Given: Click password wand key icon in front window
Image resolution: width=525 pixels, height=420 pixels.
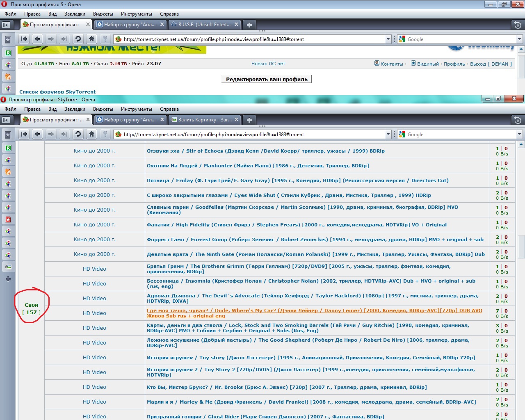Looking at the screenshot, I should (105, 134).
